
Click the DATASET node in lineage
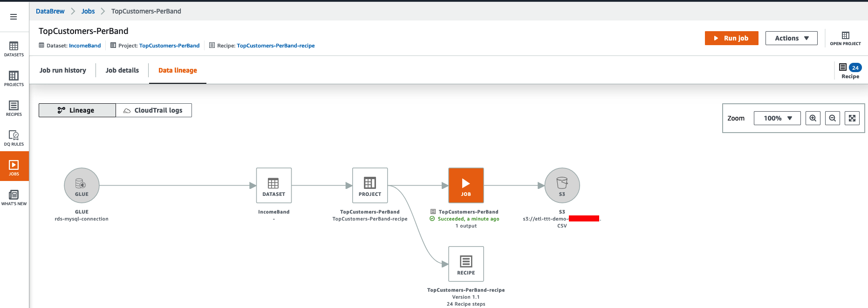pyautogui.click(x=274, y=185)
